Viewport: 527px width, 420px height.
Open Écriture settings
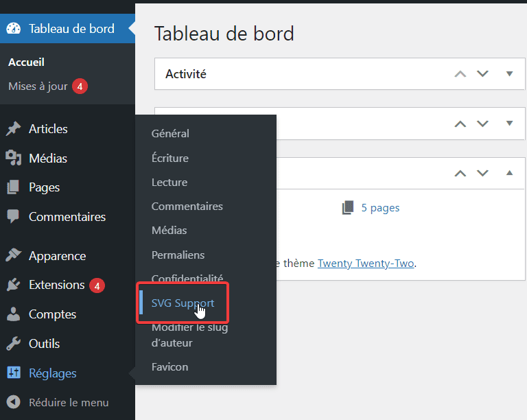coord(169,158)
